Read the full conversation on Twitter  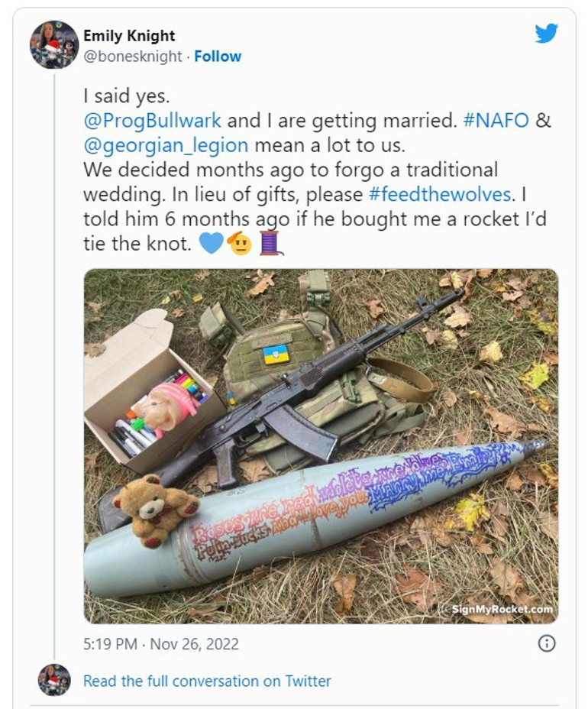coord(207,681)
